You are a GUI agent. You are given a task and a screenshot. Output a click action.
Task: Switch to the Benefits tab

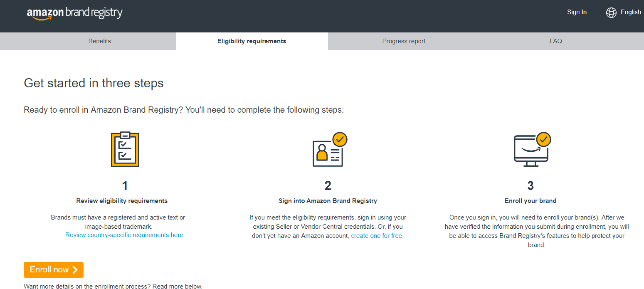point(100,41)
